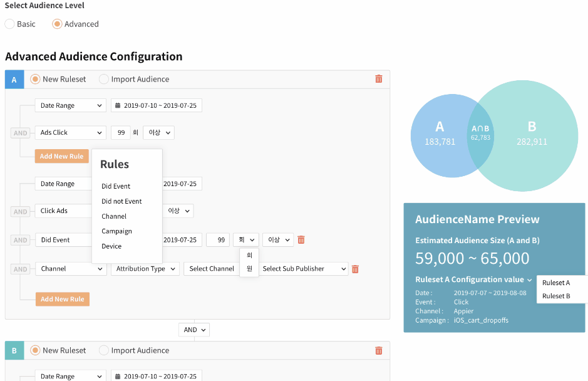Screen dimensions: 588x381
Task: Click the blue A ruleset badge
Action: (14, 80)
